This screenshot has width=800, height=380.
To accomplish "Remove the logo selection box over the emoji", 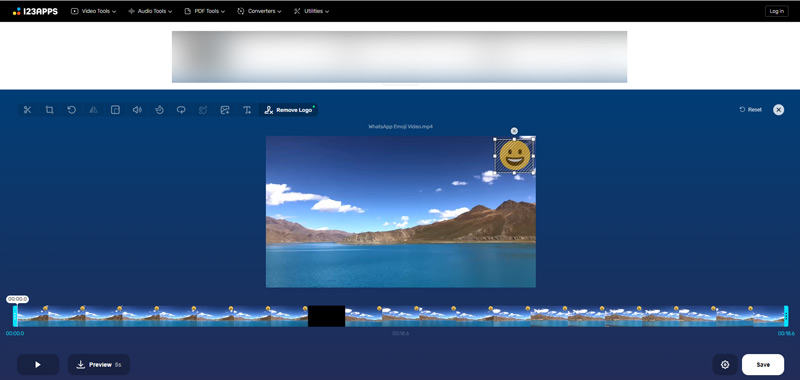I will tap(514, 131).
